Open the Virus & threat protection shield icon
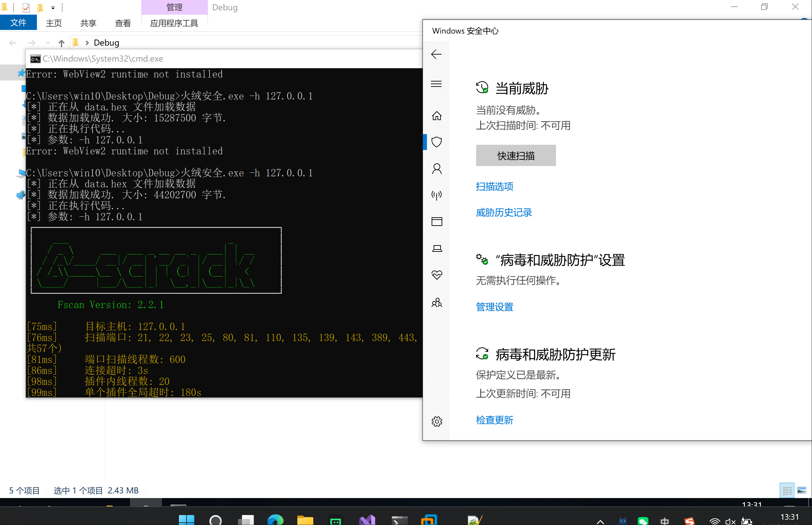 pos(437,142)
